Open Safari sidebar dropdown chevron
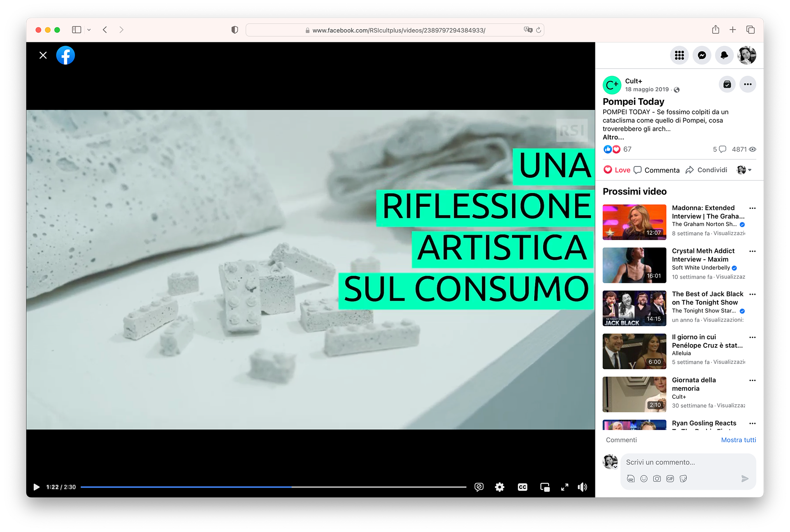 point(89,30)
